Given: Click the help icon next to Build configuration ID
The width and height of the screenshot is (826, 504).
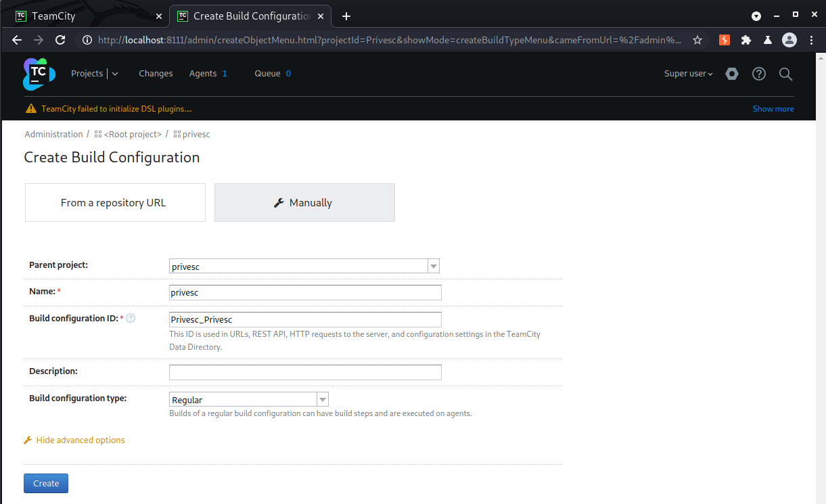Looking at the screenshot, I should (131, 318).
